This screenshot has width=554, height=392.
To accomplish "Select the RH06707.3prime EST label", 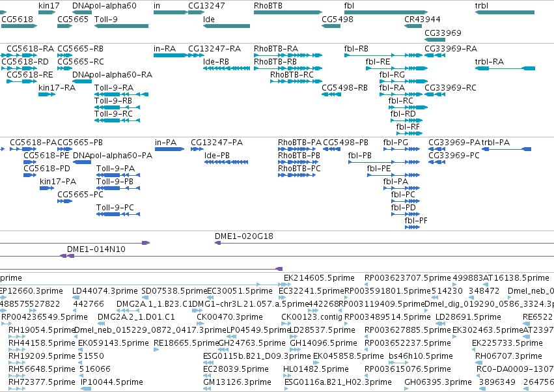I will point(509,356).
